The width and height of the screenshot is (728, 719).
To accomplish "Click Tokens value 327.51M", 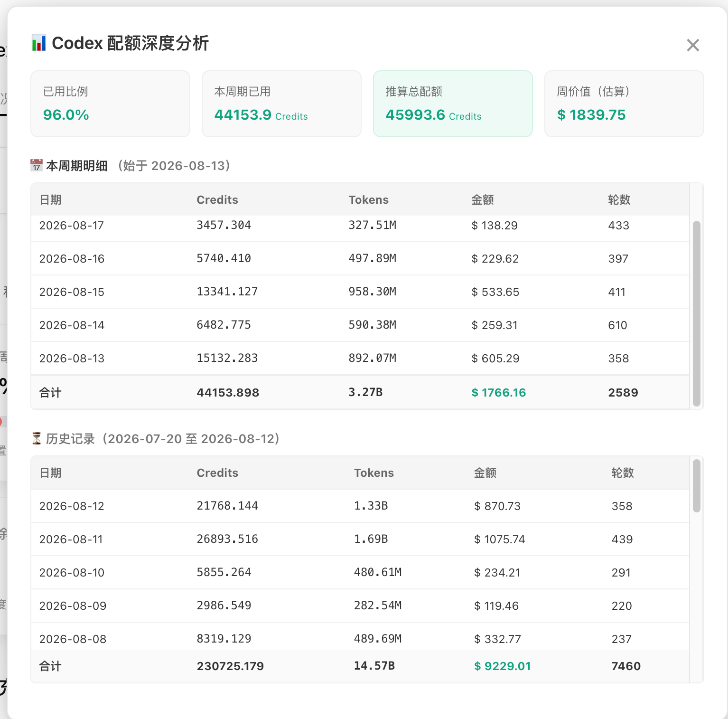I will pyautogui.click(x=373, y=225).
